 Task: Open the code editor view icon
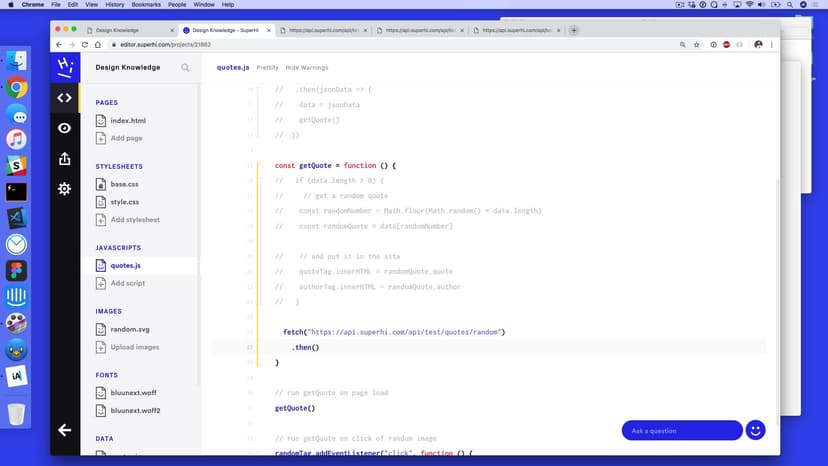click(65, 98)
